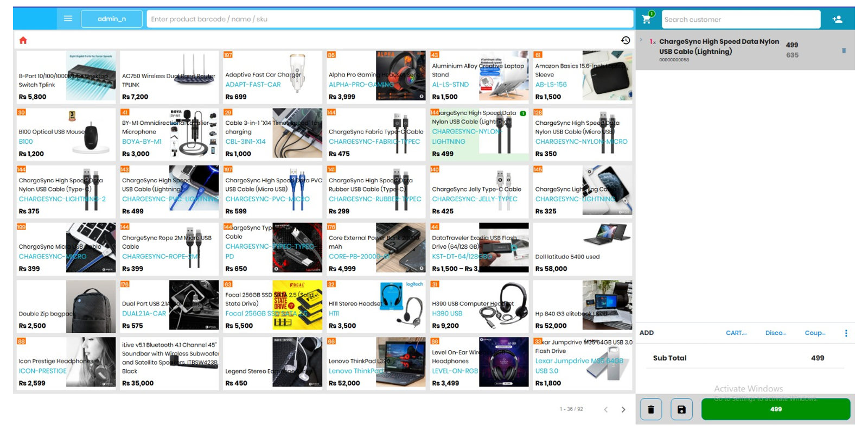This screenshot has height=431, width=868.
Task: Go to home category icon
Action: click(x=23, y=40)
